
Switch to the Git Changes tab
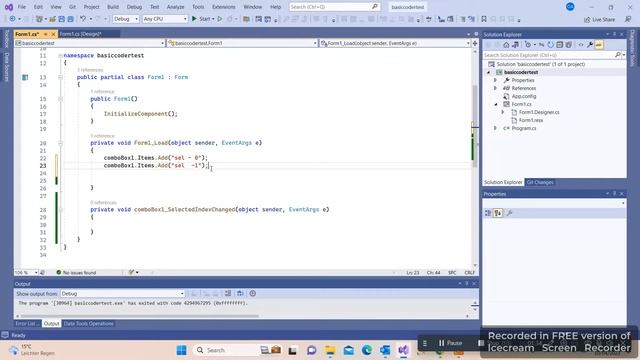click(x=540, y=182)
